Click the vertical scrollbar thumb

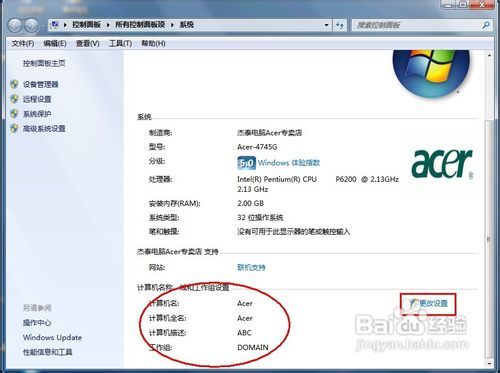tap(489, 238)
